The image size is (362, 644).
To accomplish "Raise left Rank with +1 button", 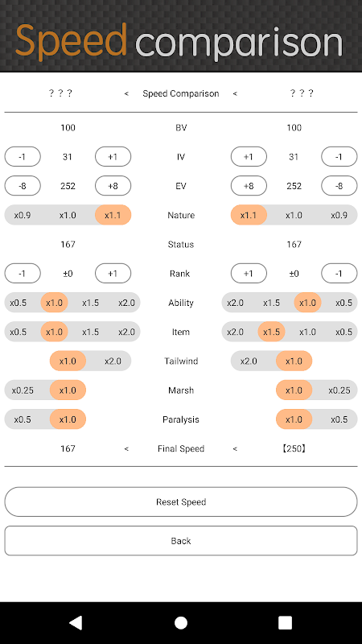I will point(113,273).
